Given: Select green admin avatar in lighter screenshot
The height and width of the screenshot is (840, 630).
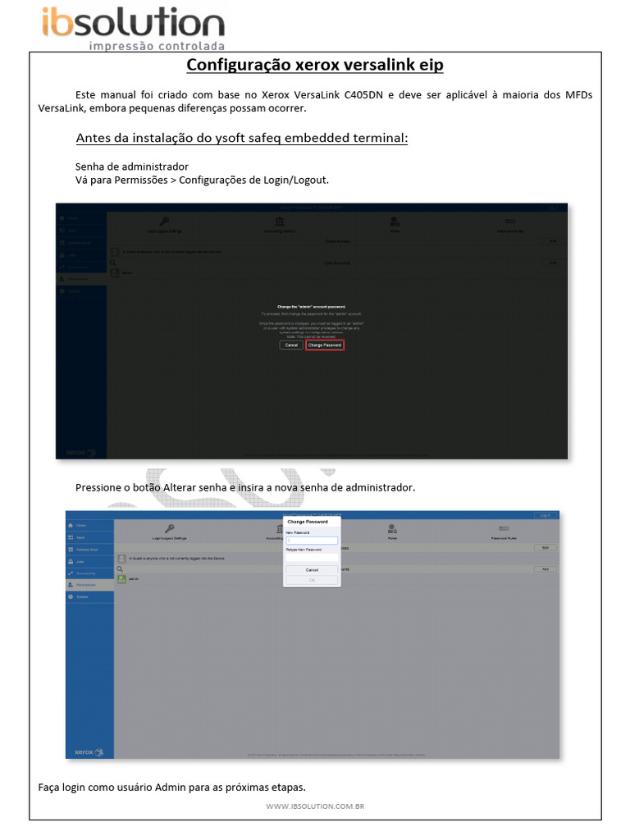Looking at the screenshot, I should coord(121,579).
